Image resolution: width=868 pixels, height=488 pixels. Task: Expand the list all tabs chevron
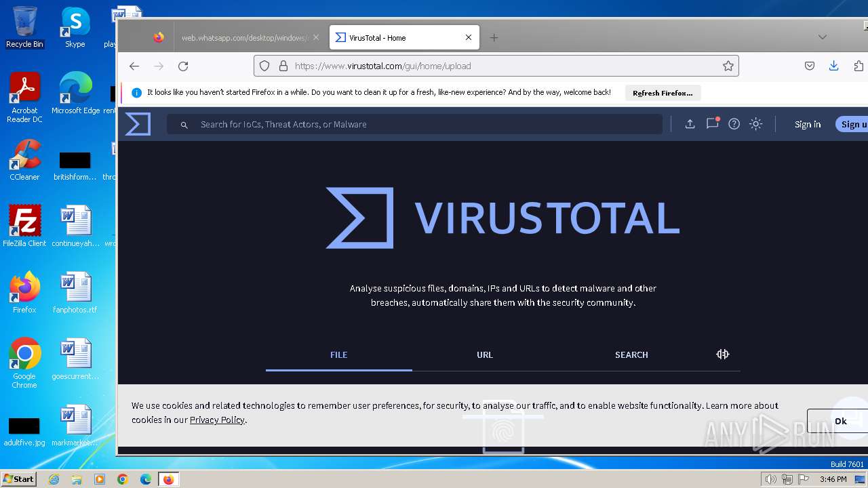point(822,37)
